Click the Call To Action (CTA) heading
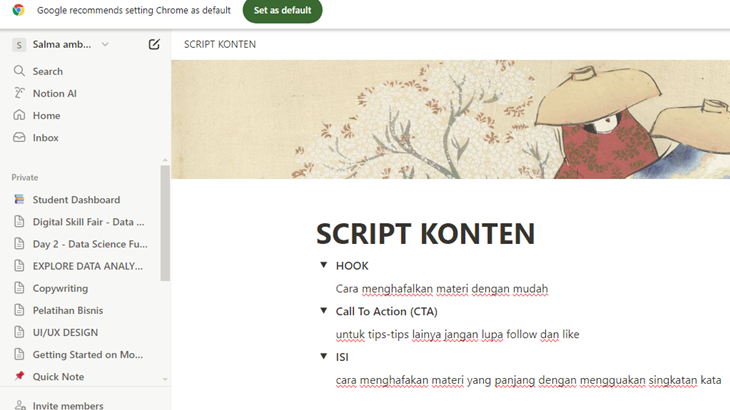This screenshot has width=730, height=410. [x=386, y=311]
